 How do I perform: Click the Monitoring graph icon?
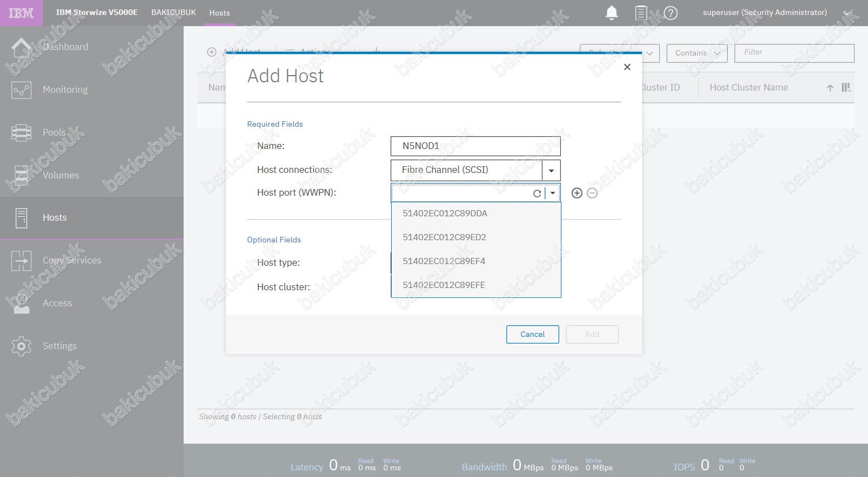click(21, 90)
